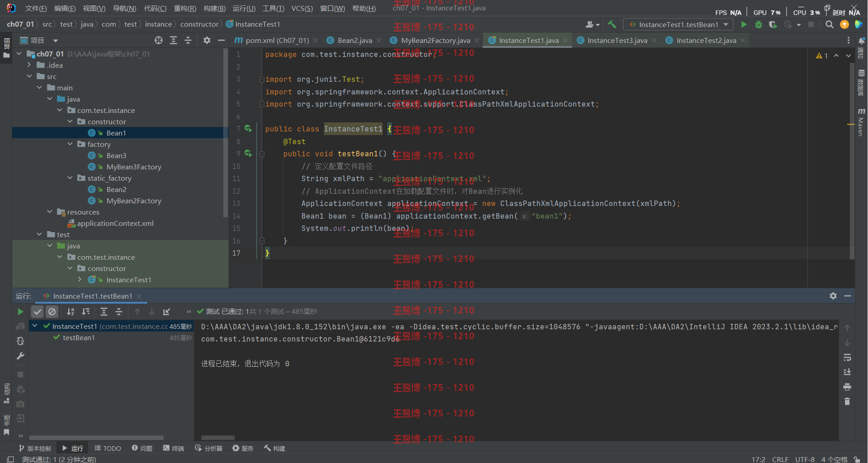The image size is (868, 463).
Task: Click run gutter icon beside testBean1 method
Action: pyautogui.click(x=248, y=154)
